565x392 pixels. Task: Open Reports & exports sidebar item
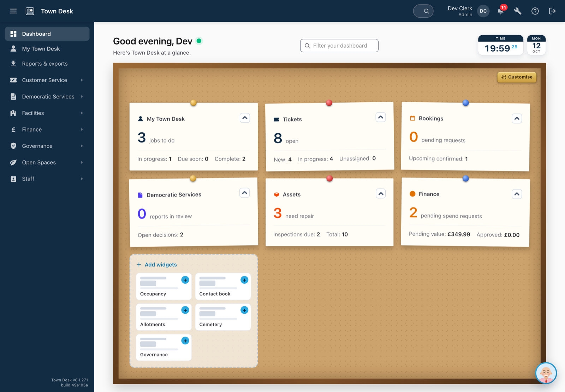point(47,64)
